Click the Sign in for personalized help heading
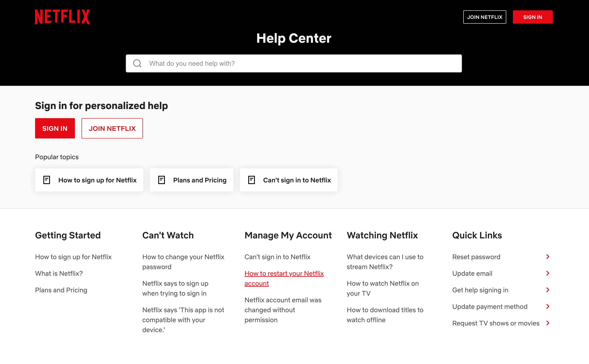 [101, 106]
